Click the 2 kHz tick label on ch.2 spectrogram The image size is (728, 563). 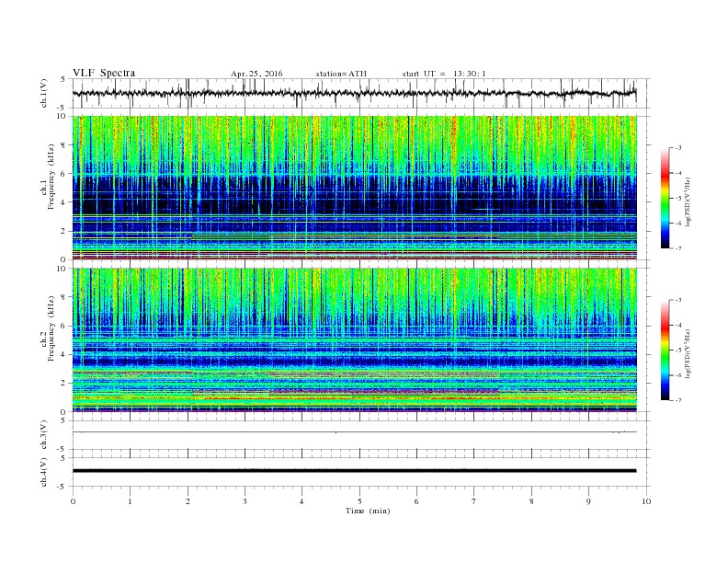coord(64,384)
